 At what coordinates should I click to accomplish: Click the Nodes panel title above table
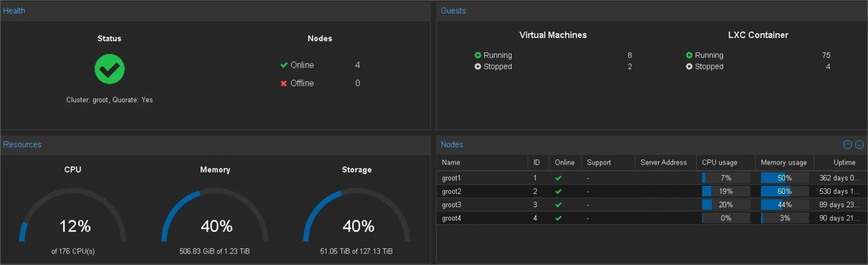[x=452, y=145]
